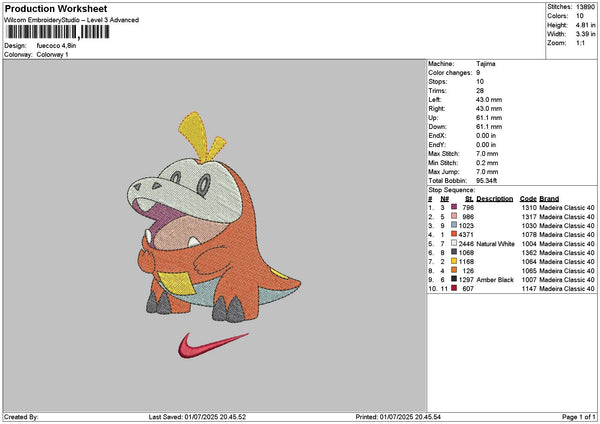Screen dimensions: 600x424
Task: Pick the light blue swatch for code 1030
Action: (454, 225)
